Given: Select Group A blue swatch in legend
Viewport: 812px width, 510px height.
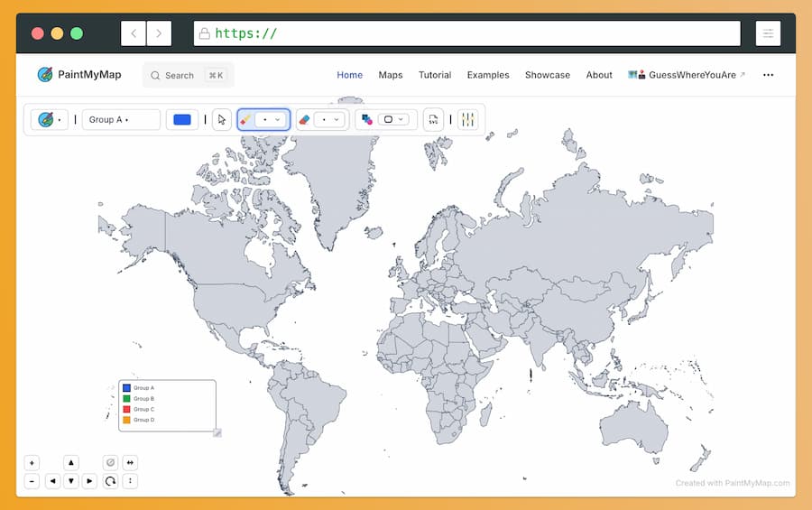Looking at the screenshot, I should click(126, 387).
